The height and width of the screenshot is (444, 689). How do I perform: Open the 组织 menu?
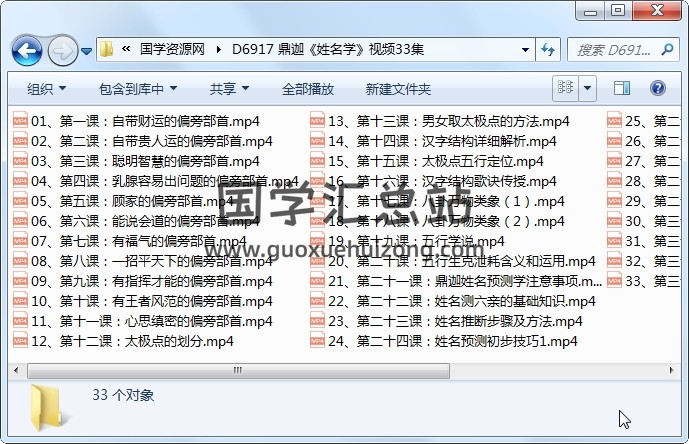(47, 89)
